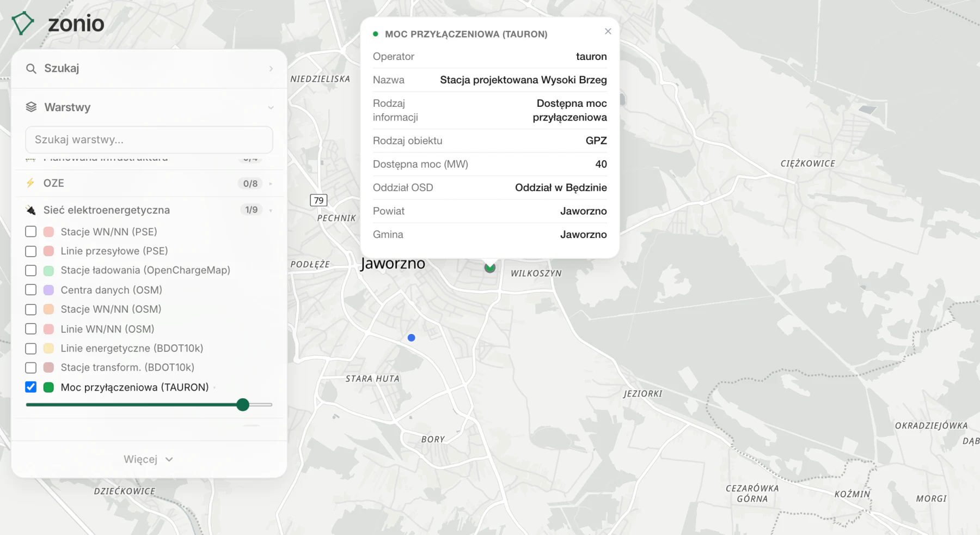
Task: Expand the OZE layer group
Action: [271, 184]
